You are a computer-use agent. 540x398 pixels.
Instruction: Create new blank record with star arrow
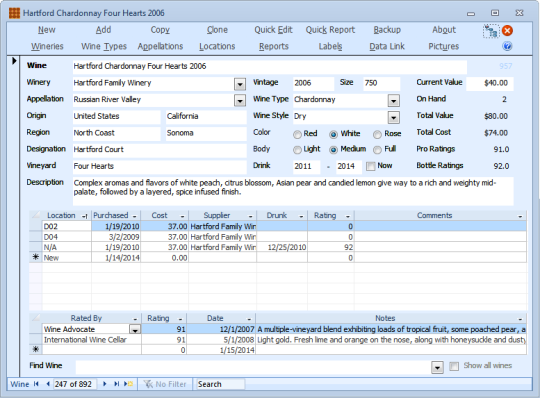[128, 384]
